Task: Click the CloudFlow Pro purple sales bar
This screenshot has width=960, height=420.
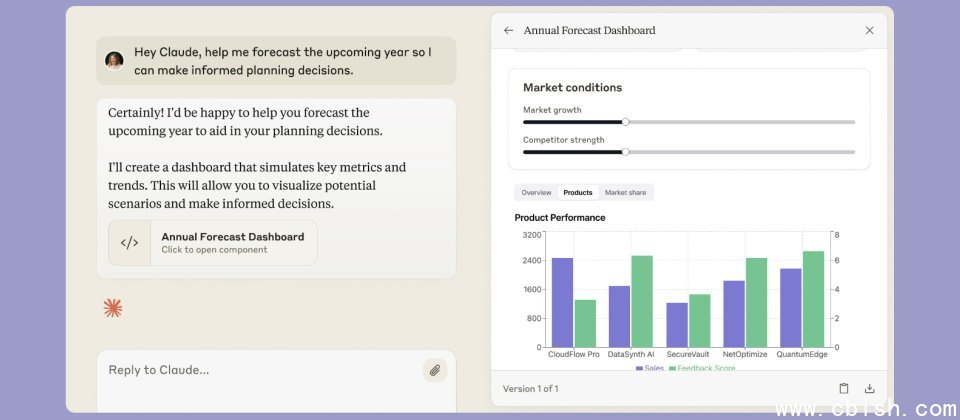Action: pos(562,301)
